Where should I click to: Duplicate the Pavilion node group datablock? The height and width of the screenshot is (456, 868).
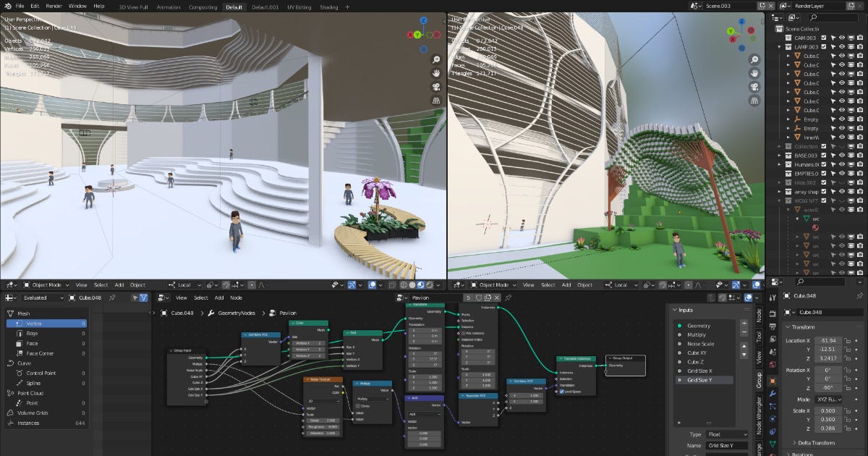click(x=487, y=297)
